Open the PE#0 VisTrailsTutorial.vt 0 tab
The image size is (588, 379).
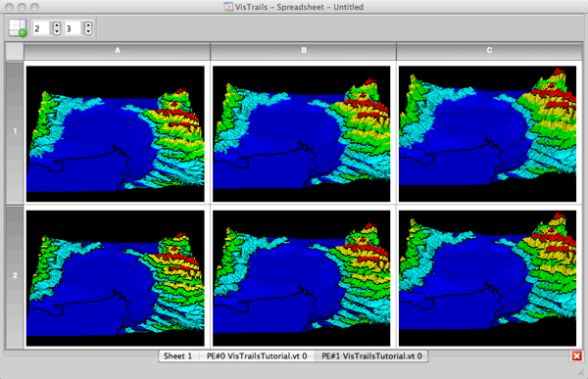pos(257,356)
